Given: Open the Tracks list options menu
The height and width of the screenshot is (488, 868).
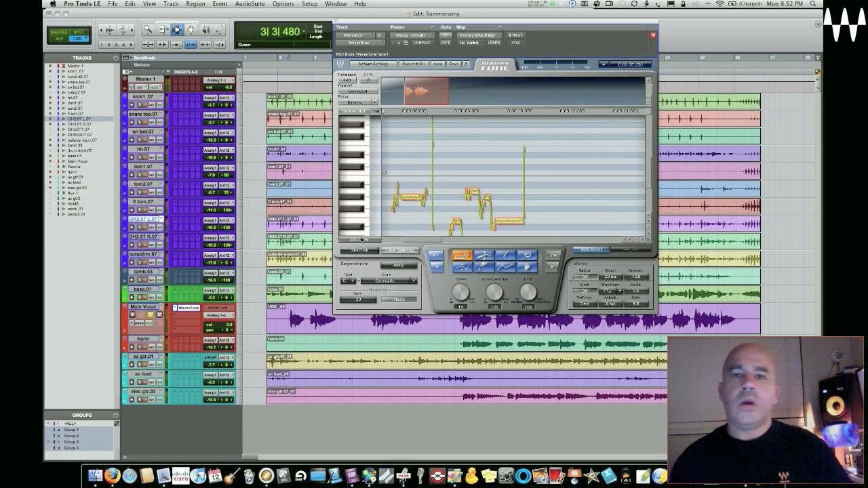Looking at the screenshot, I should tap(116, 58).
